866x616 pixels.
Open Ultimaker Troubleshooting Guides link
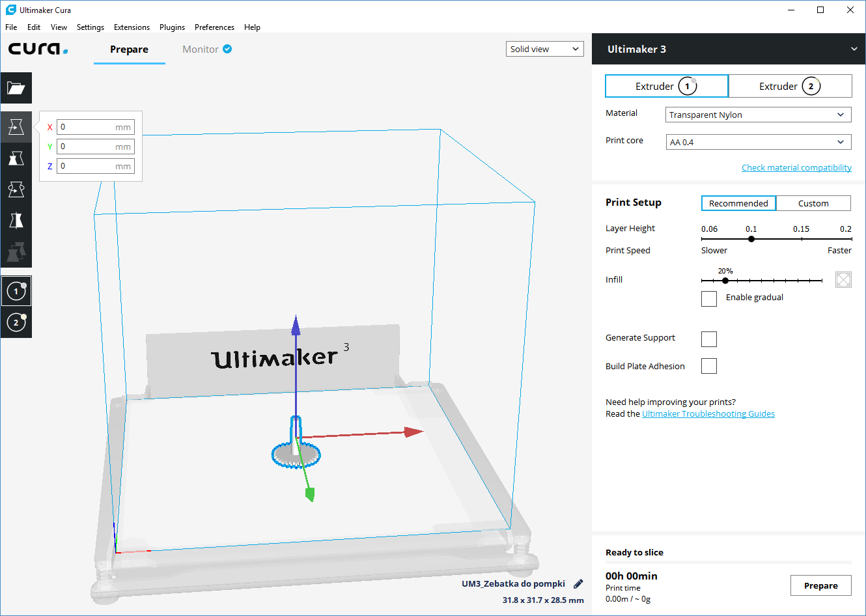click(x=708, y=413)
